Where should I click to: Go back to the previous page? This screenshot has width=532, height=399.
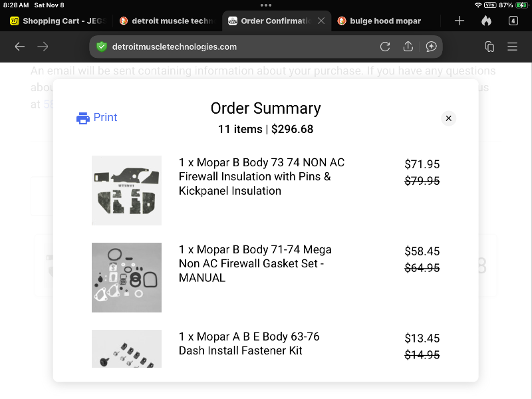tap(20, 47)
